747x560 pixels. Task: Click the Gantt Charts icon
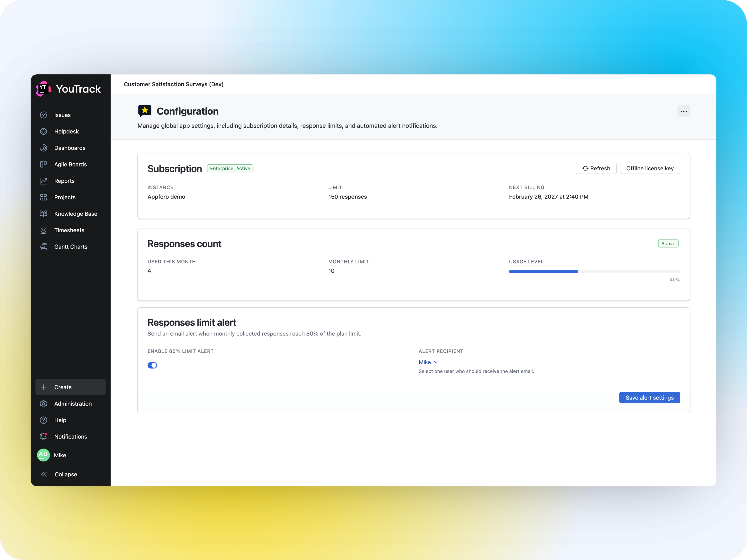point(44,247)
